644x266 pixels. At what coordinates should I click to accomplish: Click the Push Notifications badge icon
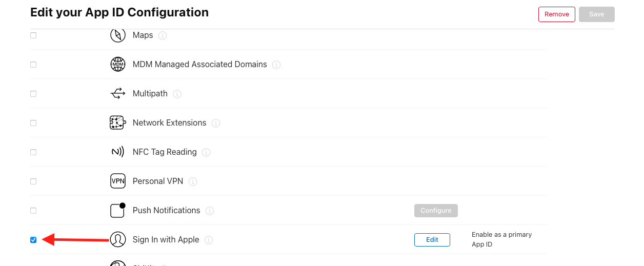(118, 210)
